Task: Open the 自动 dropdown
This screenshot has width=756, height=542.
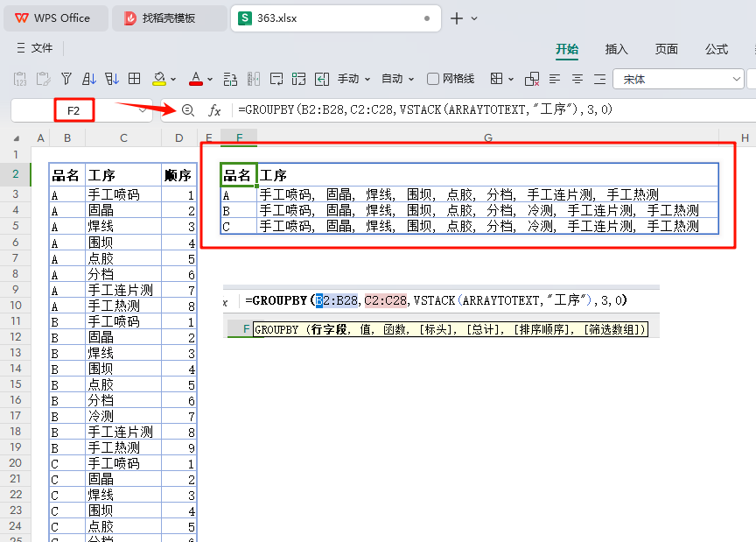Action: (397, 79)
